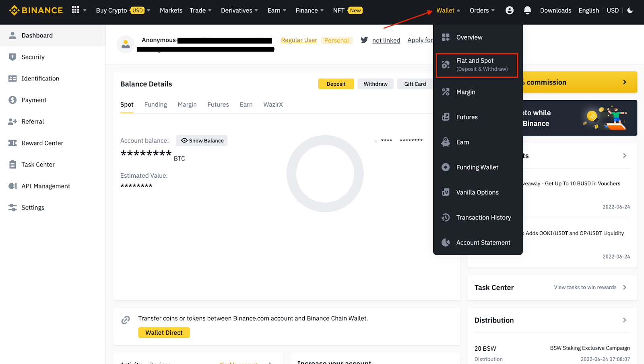
Task: Click the Wallet Direct button
Action: click(x=164, y=333)
